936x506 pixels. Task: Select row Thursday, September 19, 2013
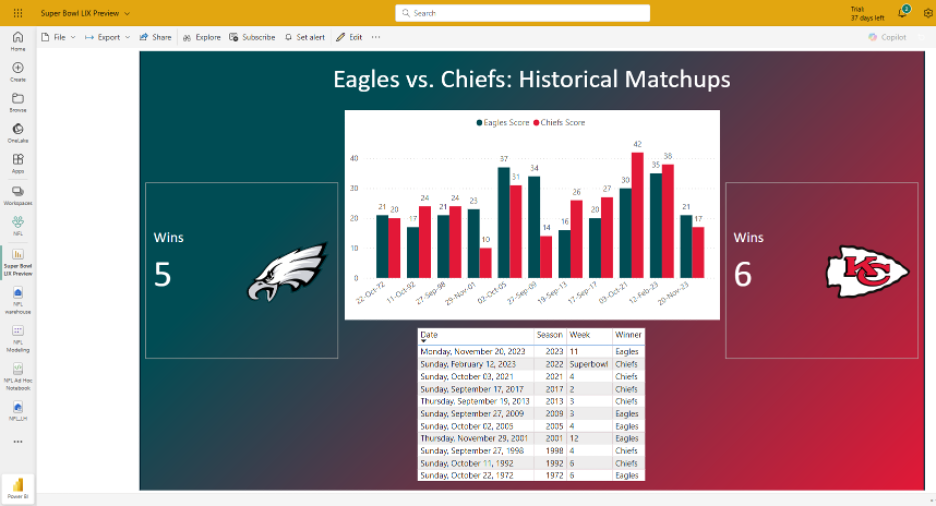pos(531,401)
